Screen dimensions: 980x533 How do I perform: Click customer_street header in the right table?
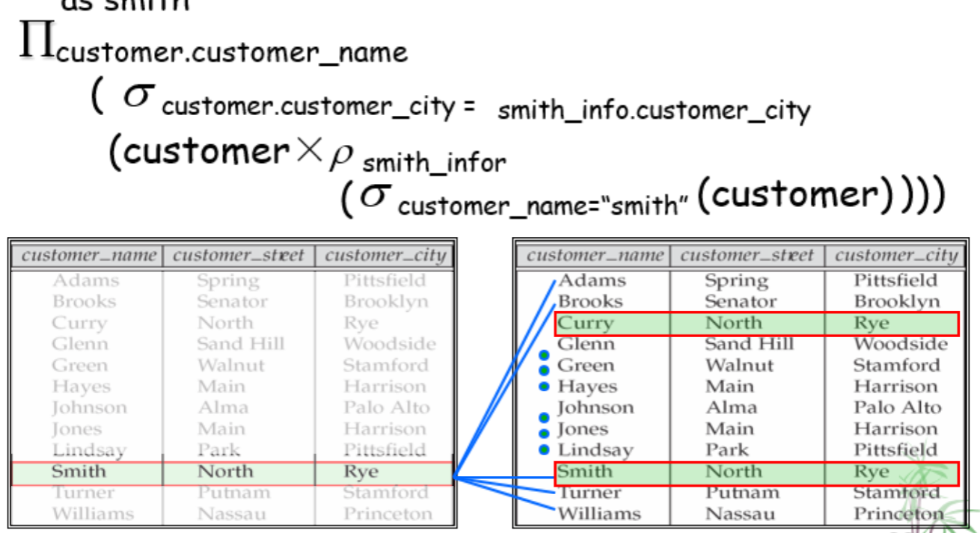point(747,256)
